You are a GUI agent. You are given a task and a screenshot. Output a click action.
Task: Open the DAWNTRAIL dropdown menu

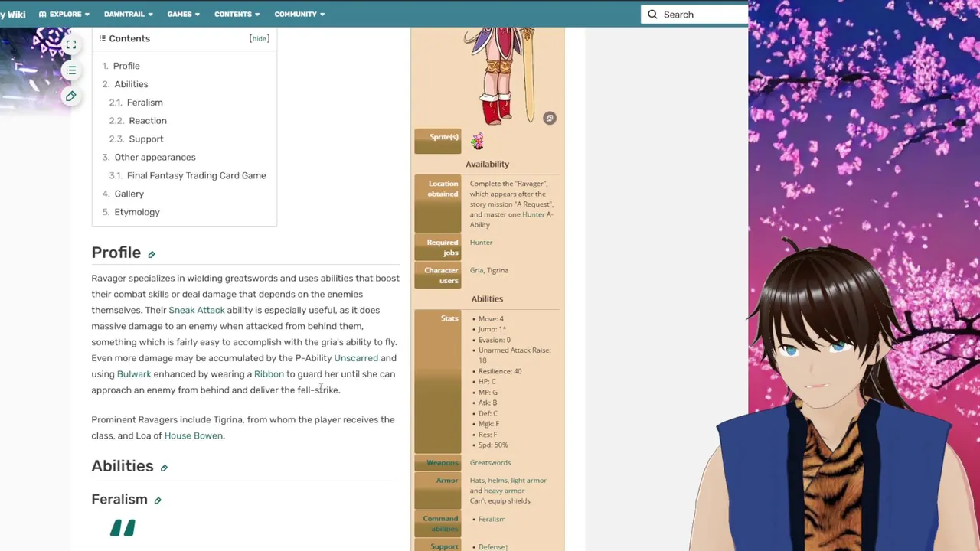coord(128,14)
